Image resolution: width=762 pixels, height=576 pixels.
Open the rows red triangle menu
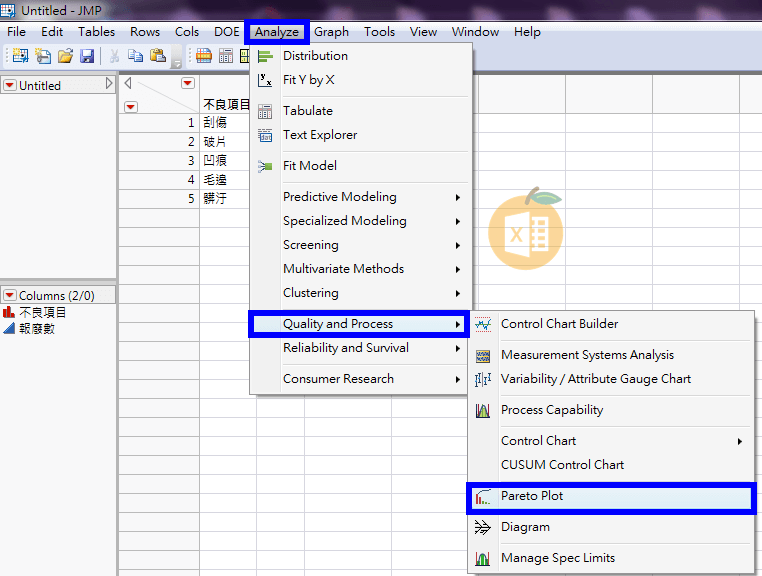pos(131,107)
